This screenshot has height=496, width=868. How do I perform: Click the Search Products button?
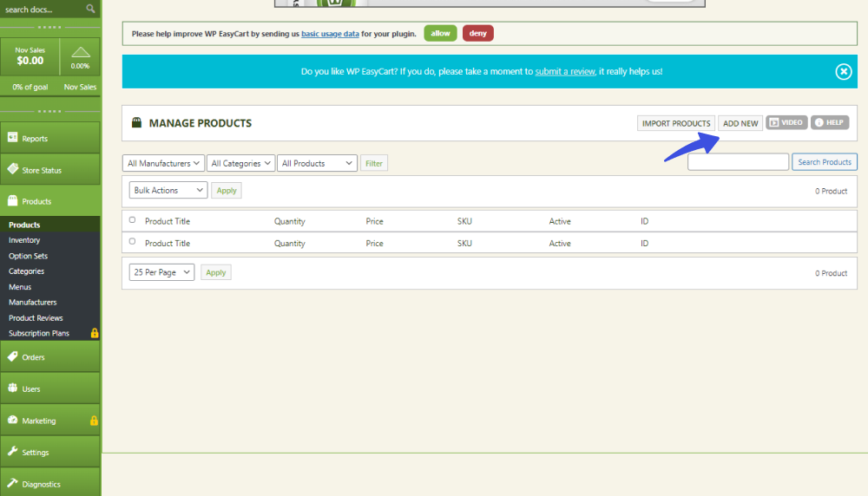825,162
